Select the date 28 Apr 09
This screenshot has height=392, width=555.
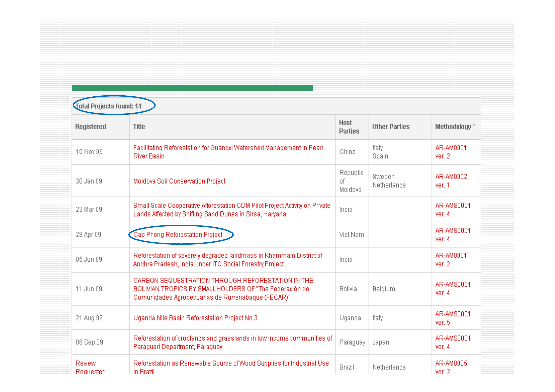(x=89, y=235)
